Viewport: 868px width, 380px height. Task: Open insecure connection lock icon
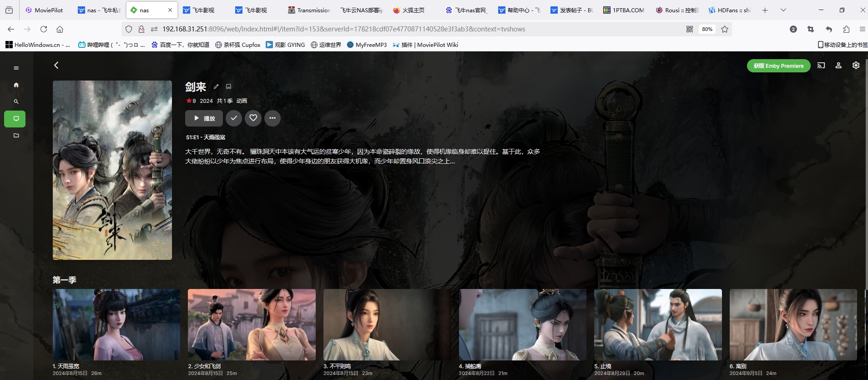(141, 29)
